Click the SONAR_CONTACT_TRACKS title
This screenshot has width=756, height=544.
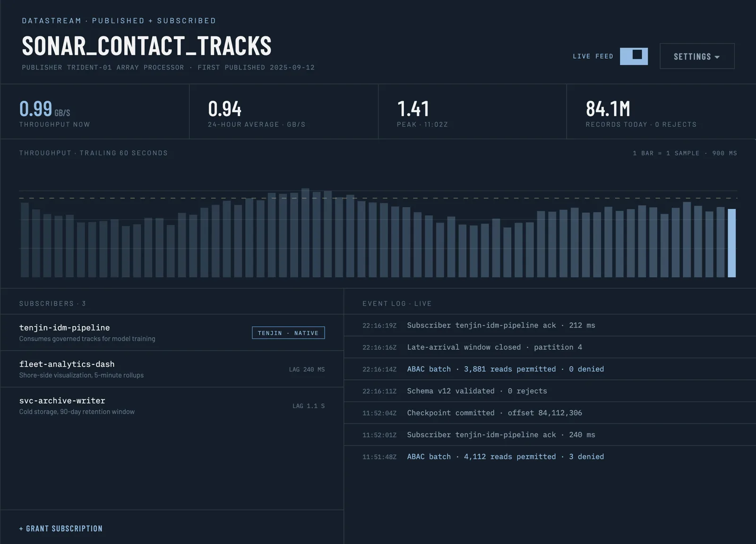pyautogui.click(x=146, y=46)
